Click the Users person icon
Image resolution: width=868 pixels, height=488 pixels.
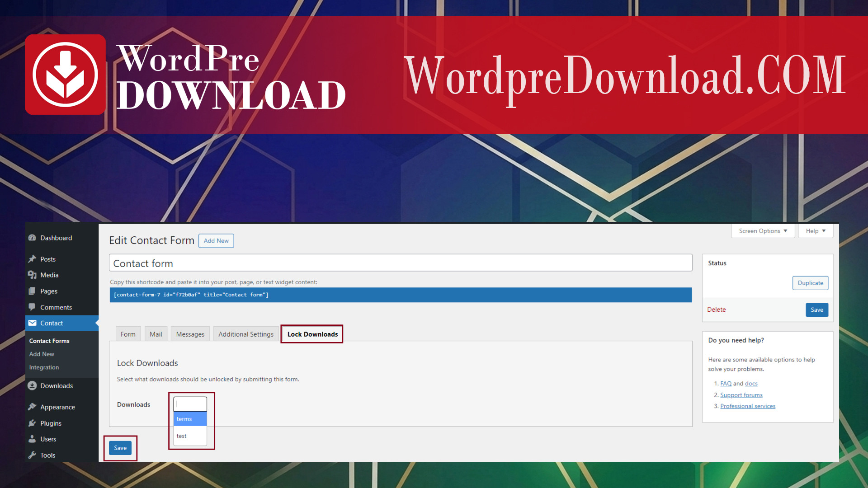(x=32, y=439)
